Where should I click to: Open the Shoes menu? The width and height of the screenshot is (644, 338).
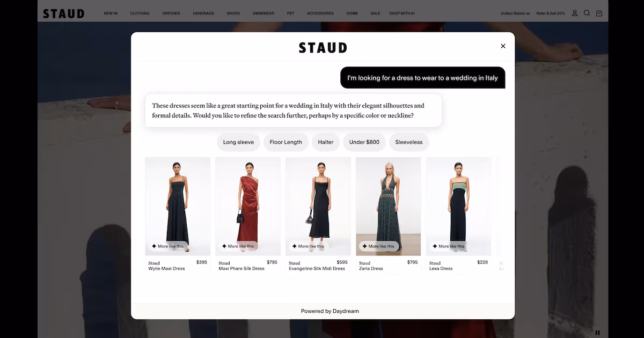tap(233, 13)
